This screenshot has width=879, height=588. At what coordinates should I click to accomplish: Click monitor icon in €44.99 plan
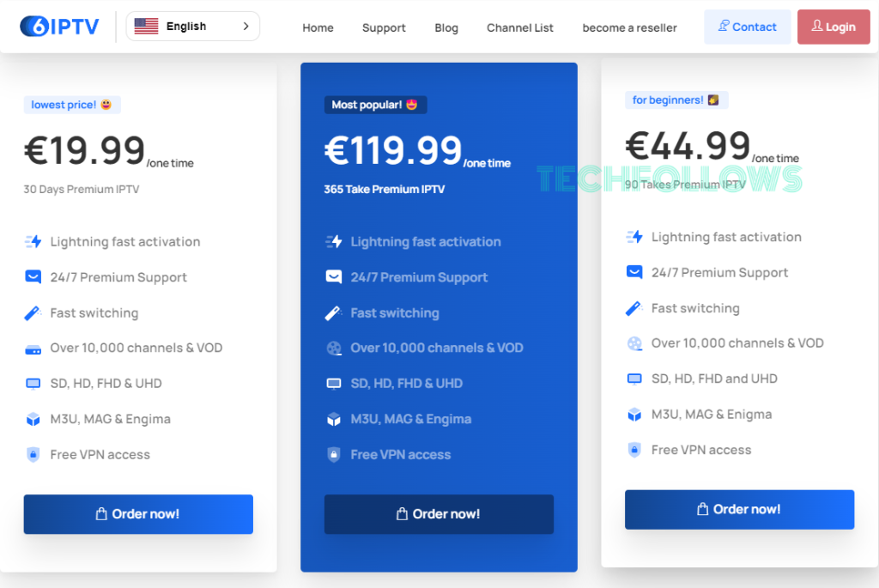click(634, 379)
